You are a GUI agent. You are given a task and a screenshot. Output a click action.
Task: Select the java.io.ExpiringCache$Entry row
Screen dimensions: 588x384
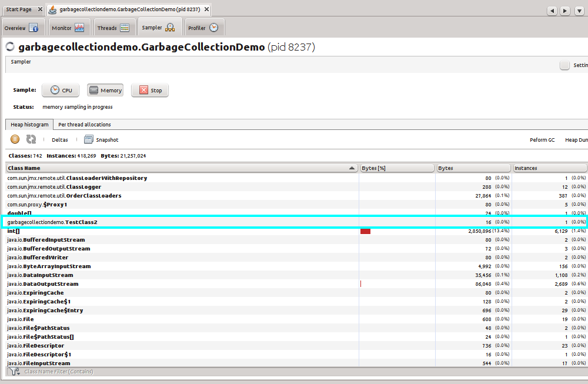click(x=296, y=310)
